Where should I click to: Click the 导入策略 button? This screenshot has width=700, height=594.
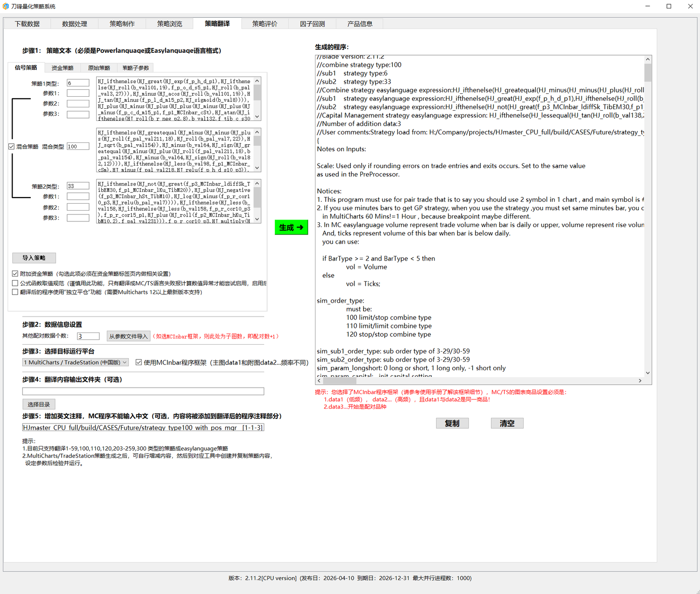(x=34, y=258)
